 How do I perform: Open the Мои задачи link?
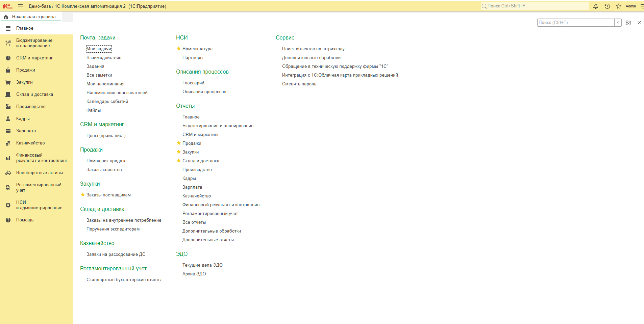tap(99, 49)
